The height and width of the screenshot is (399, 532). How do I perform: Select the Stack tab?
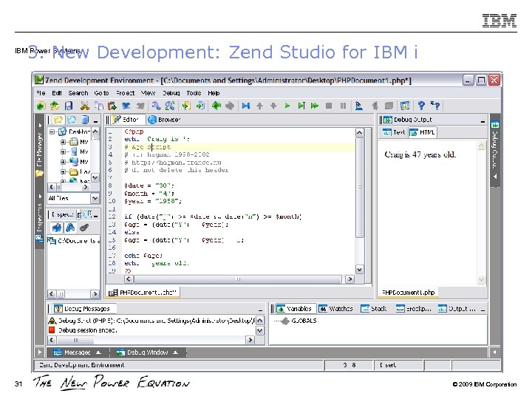tap(374, 309)
